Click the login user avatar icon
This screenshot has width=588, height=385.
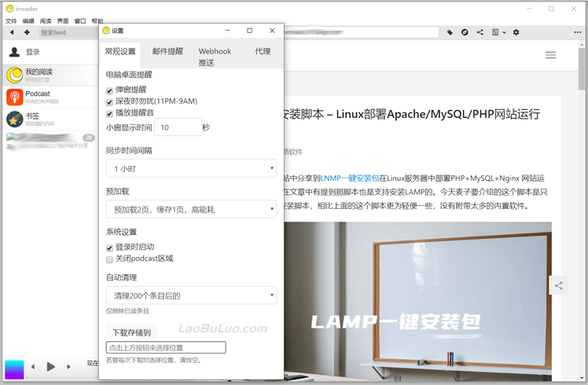(14, 52)
